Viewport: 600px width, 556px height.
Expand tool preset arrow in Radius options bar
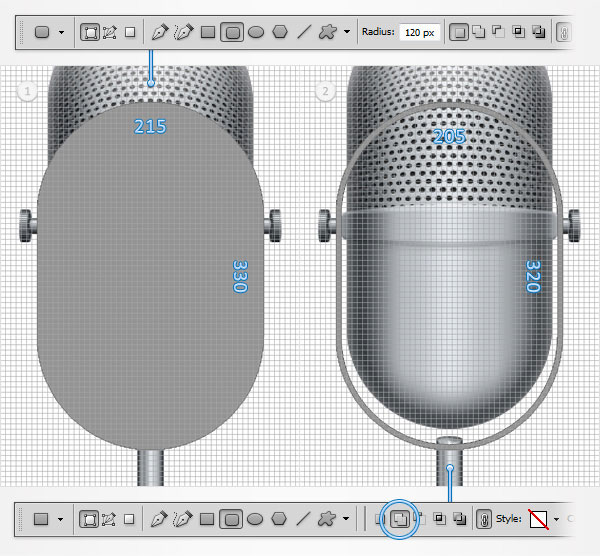point(62,33)
